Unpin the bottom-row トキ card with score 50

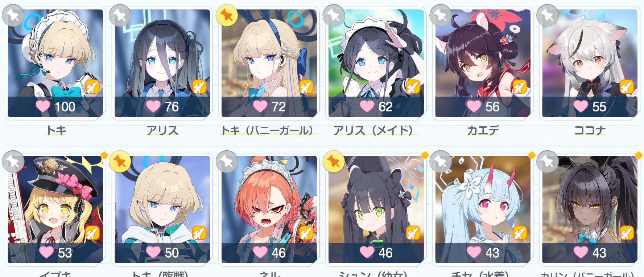tap(120, 161)
